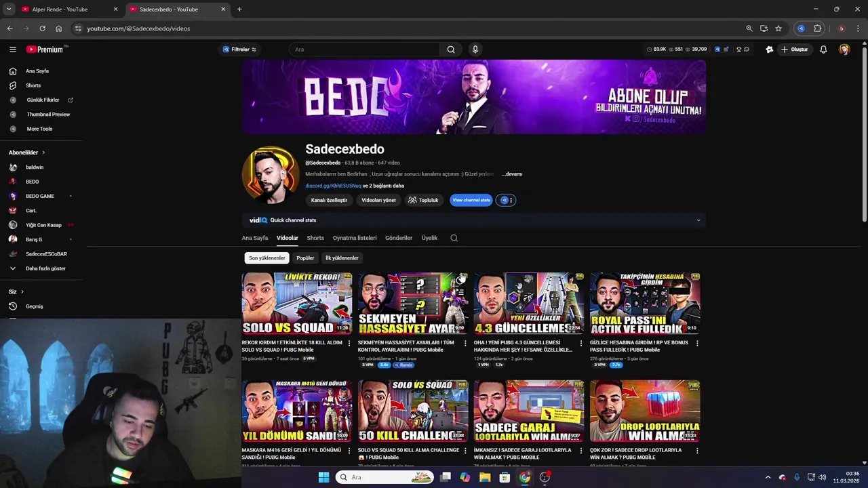This screenshot has width=868, height=488.
Task: Click the Shorts sidebar icon
Action: pyautogui.click(x=13, y=85)
